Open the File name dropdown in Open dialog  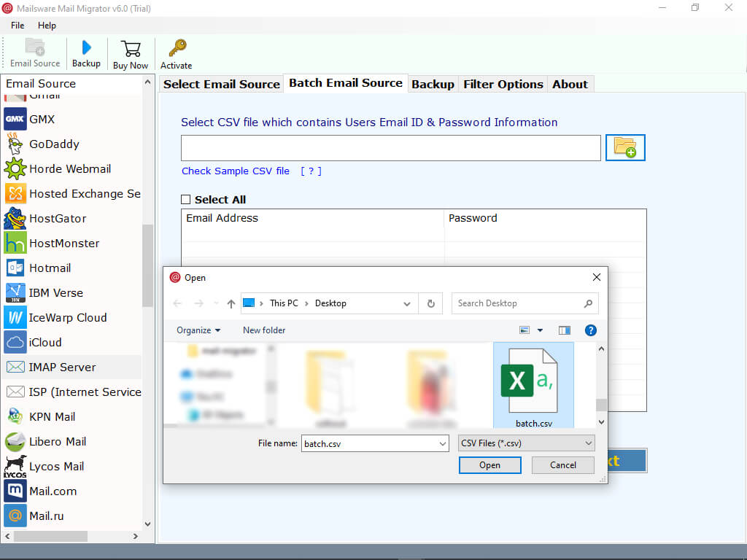[x=443, y=443]
